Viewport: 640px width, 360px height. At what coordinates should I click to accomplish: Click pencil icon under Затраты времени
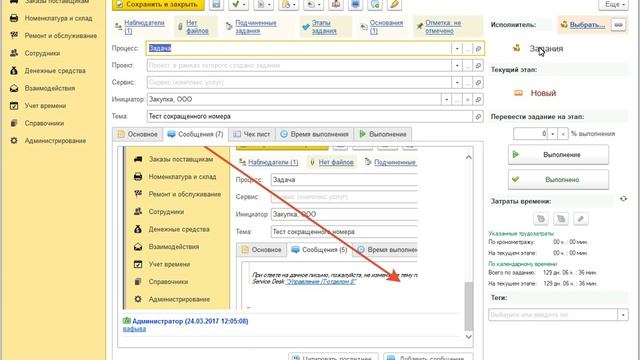(581, 219)
